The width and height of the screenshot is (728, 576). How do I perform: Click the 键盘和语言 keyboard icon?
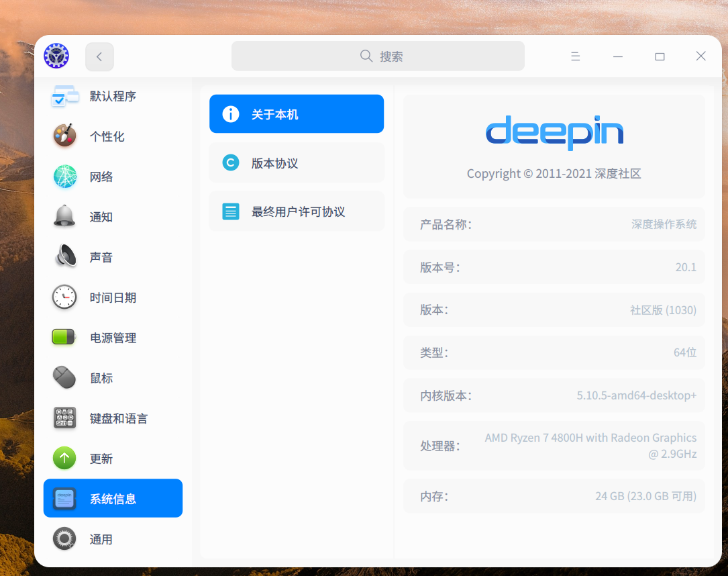tap(64, 418)
